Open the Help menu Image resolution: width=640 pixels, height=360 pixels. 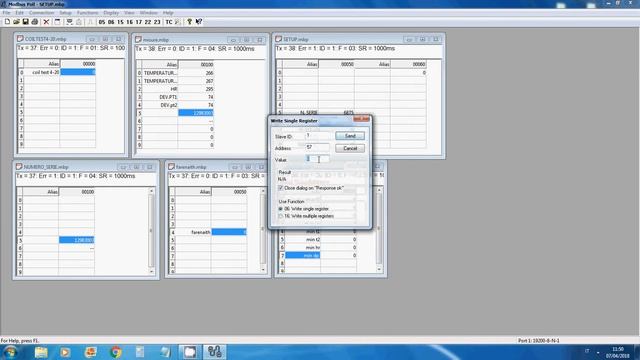168,13
